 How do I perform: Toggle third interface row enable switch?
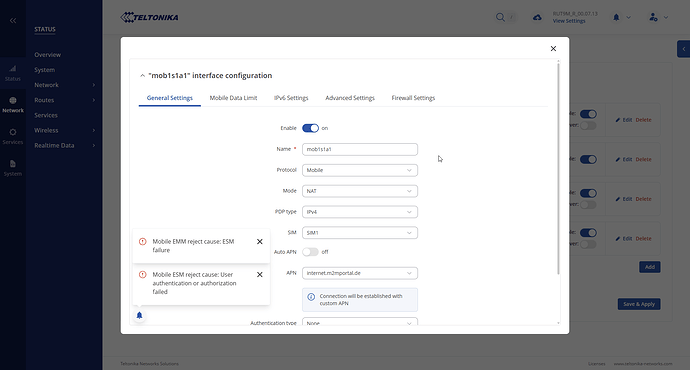588,193
